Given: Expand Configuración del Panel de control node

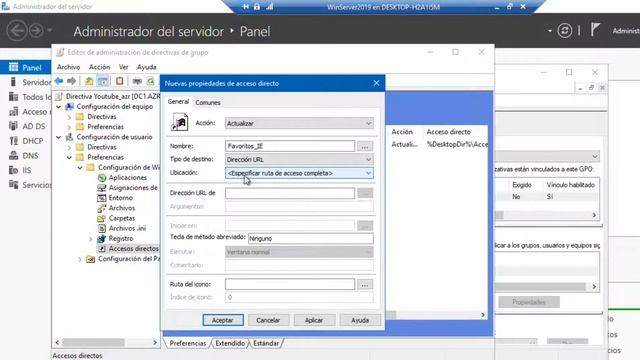Looking at the screenshot, I should [x=80, y=259].
